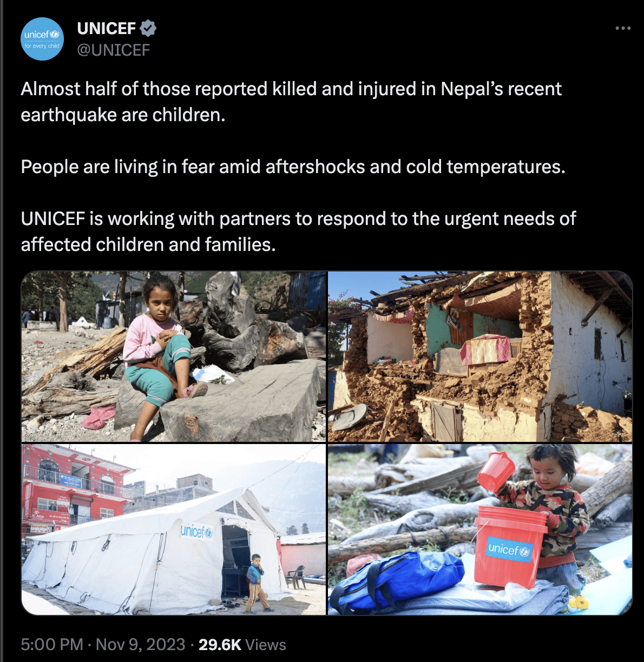Click the 5:00 PM timestamp
Screen dimensions: 644x662
tap(52, 645)
